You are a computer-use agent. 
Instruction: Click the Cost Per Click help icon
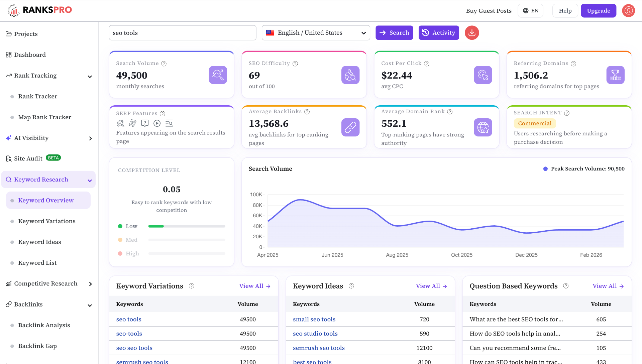click(x=427, y=64)
